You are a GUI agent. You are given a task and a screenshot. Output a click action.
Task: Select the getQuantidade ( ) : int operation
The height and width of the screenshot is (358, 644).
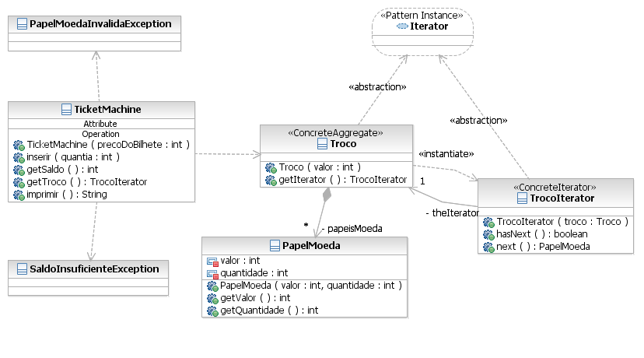click(266, 311)
